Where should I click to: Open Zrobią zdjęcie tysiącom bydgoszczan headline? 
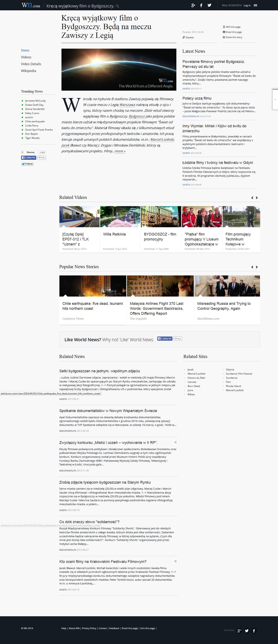(x=105, y=482)
